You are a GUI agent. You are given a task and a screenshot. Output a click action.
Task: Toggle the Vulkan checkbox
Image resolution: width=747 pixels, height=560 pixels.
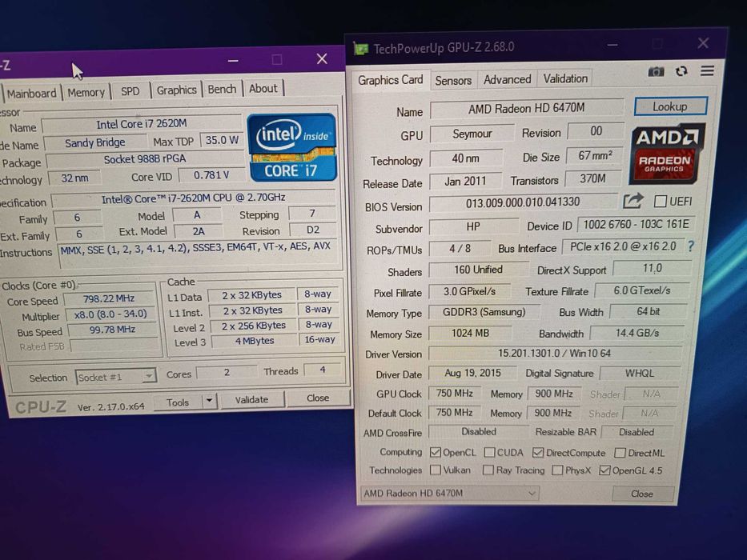pos(435,470)
